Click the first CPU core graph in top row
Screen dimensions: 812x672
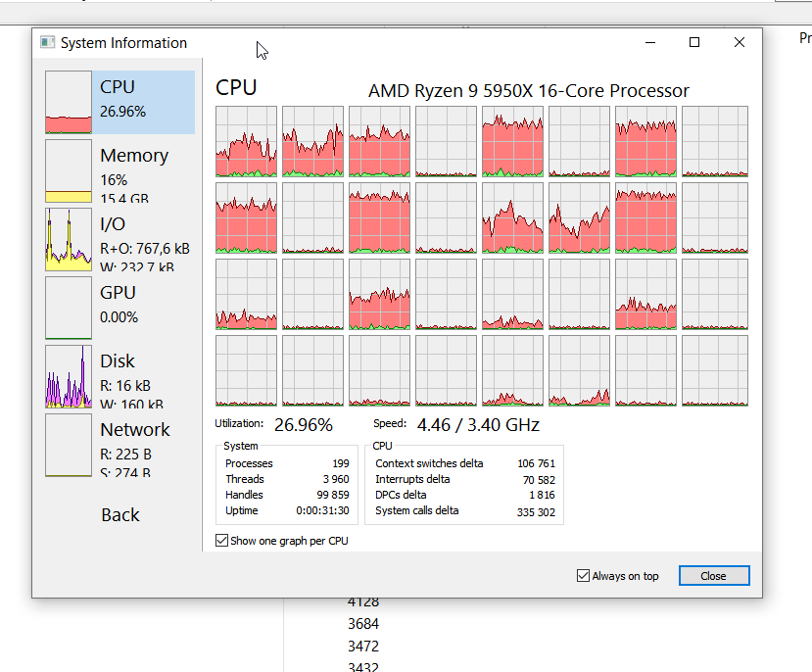point(247,141)
